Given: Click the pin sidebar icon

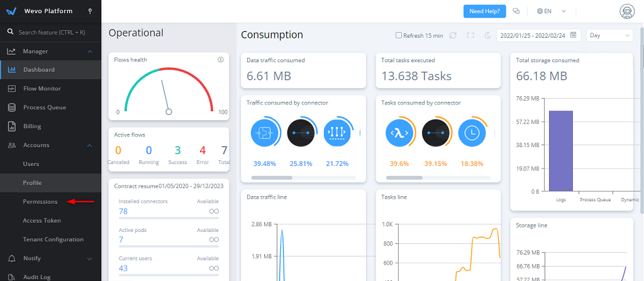Looking at the screenshot, I should pos(91,11).
